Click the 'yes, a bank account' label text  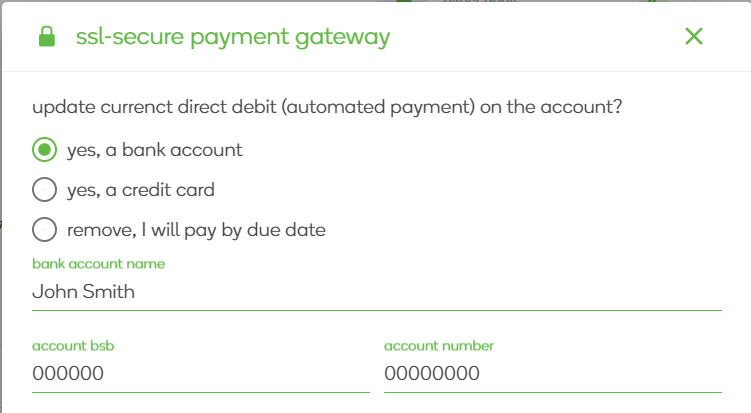[x=155, y=150]
